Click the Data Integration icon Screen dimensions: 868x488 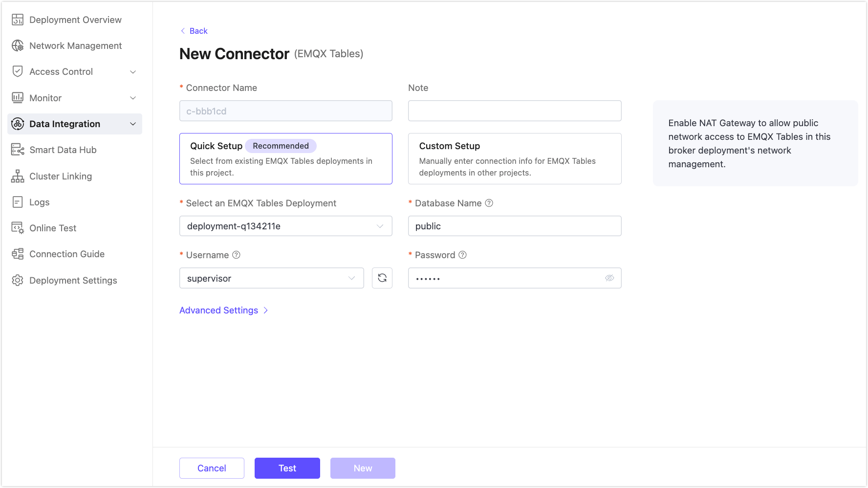(x=18, y=124)
